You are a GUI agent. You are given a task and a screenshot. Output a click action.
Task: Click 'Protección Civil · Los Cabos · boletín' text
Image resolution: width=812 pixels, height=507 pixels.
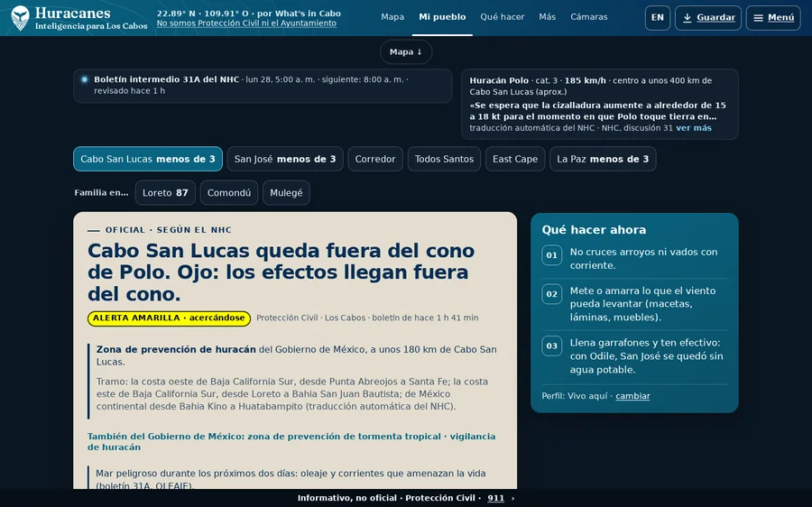pos(367,318)
